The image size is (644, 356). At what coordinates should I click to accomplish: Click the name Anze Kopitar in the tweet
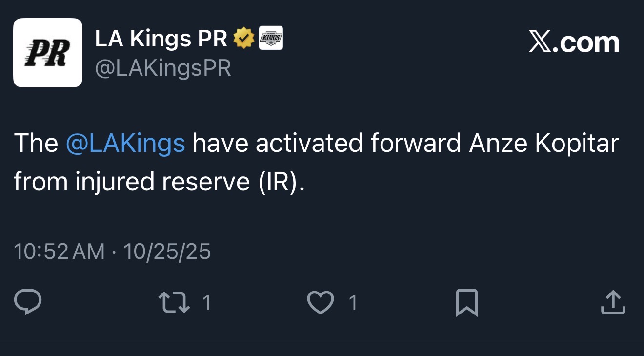pyautogui.click(x=544, y=144)
